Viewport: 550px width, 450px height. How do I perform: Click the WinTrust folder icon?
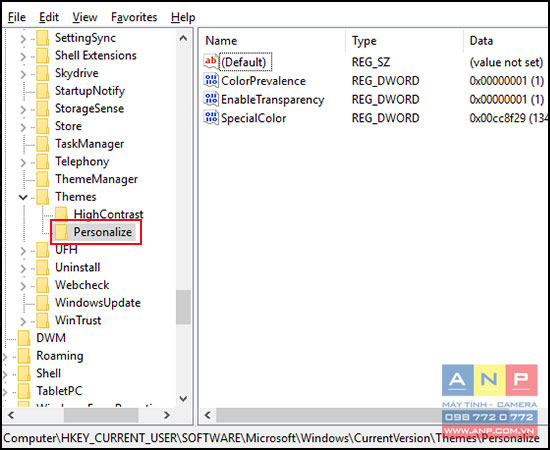(x=43, y=321)
